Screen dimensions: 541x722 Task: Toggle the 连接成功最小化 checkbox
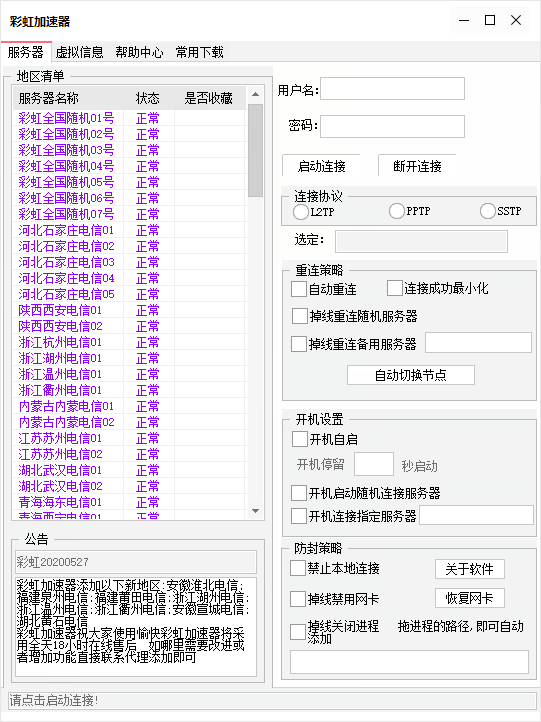[x=395, y=288]
